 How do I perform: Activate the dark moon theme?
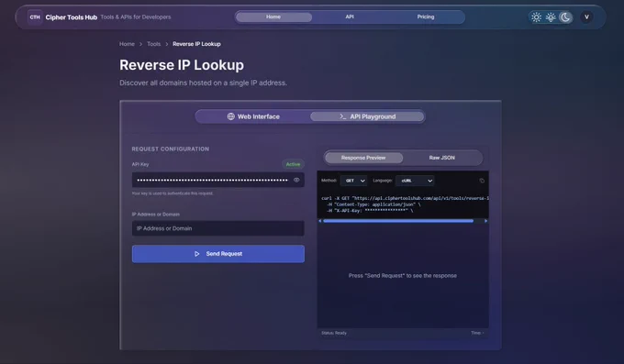click(x=565, y=17)
